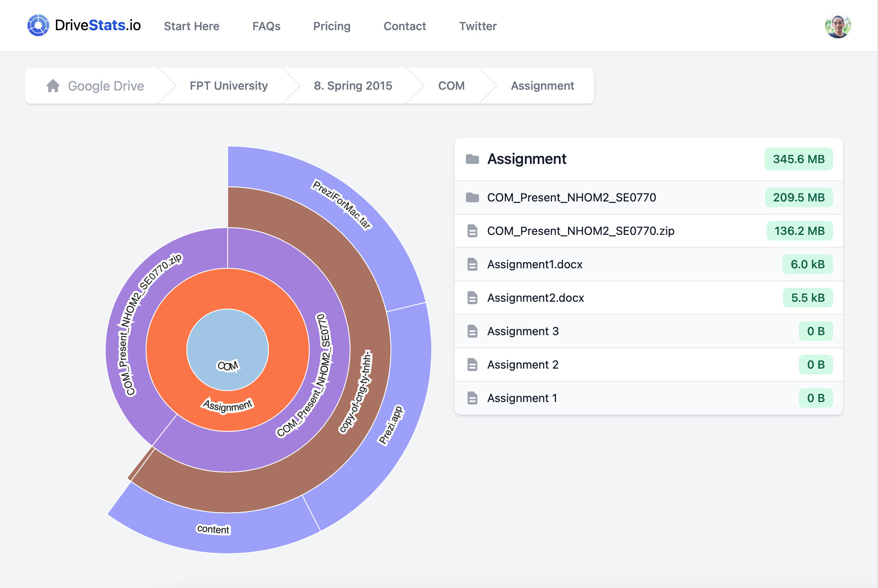Click the file icon beside Assignment1.docx
The width and height of the screenshot is (878, 588).
(x=472, y=264)
